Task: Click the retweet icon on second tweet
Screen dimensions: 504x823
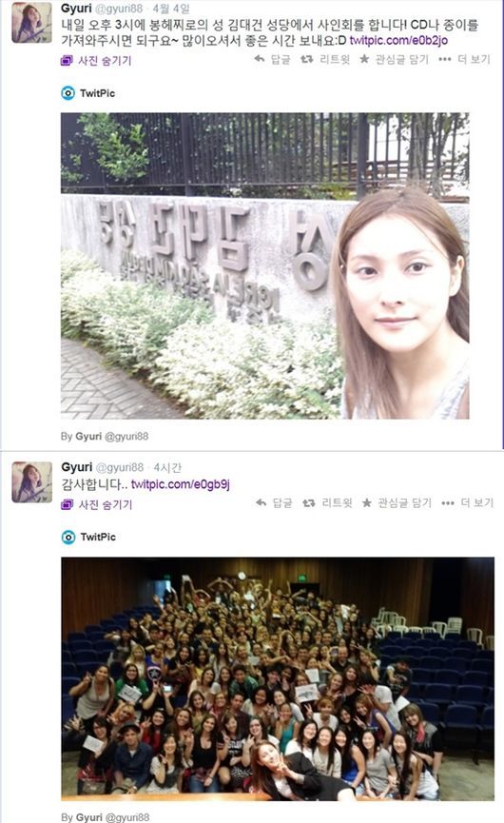Action: click(x=309, y=503)
